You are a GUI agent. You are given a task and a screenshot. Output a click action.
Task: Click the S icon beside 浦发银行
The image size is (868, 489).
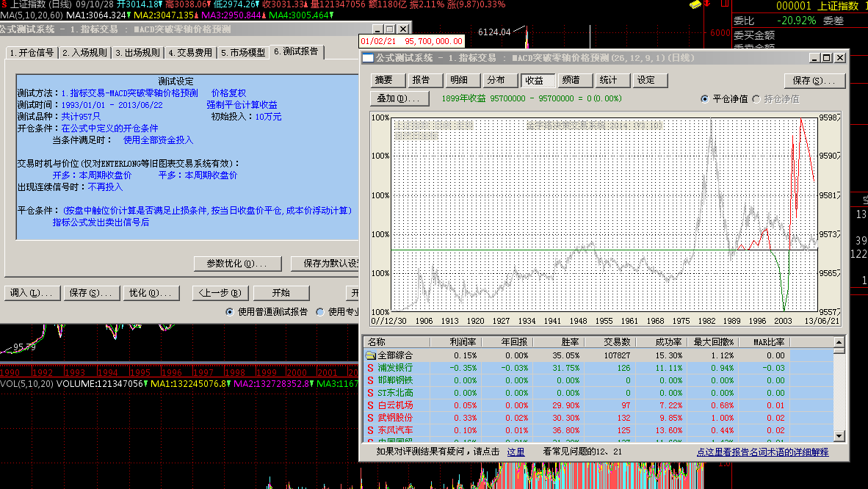pos(371,368)
